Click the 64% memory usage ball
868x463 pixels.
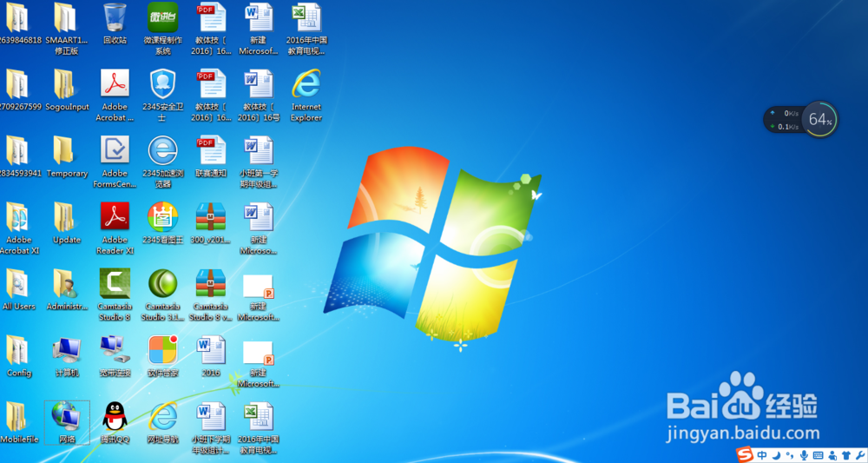click(820, 119)
